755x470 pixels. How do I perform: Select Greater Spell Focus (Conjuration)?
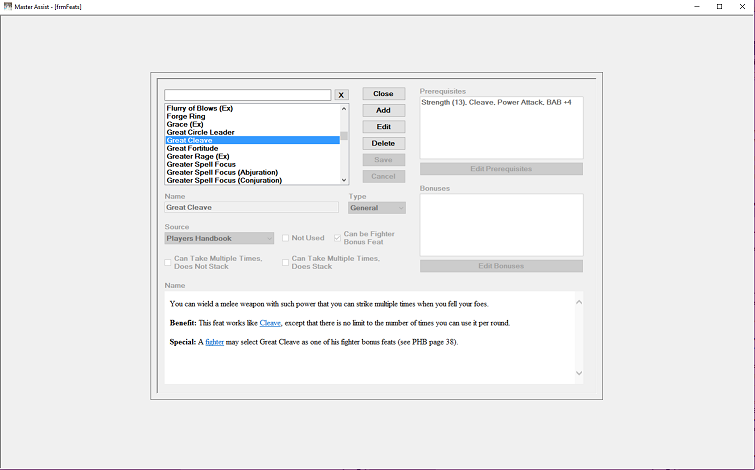252,180
